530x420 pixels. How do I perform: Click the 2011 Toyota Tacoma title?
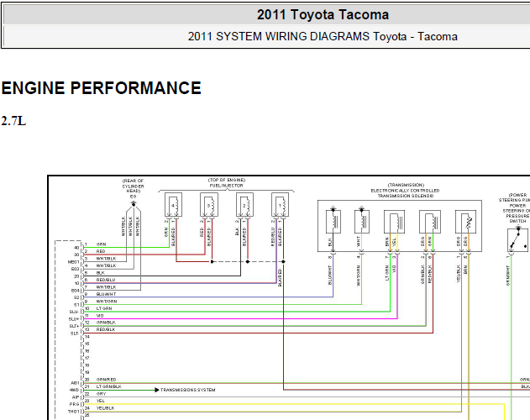[323, 15]
